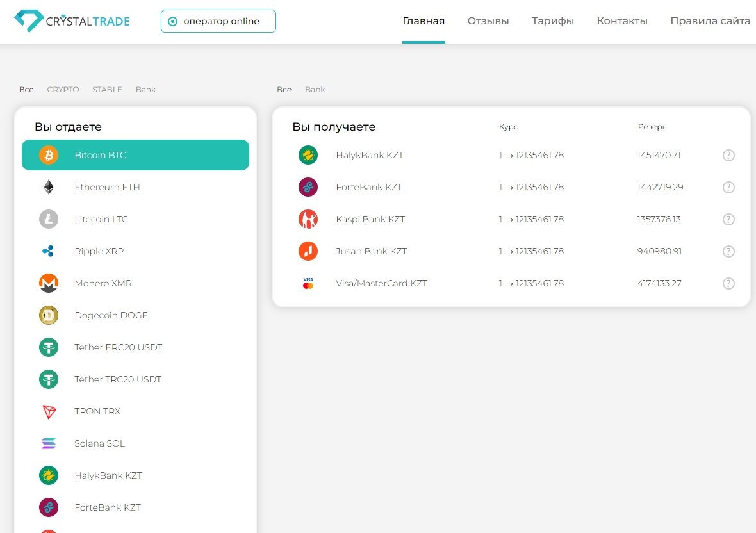Open the Тарифы page
The image size is (756, 533).
coord(552,21)
